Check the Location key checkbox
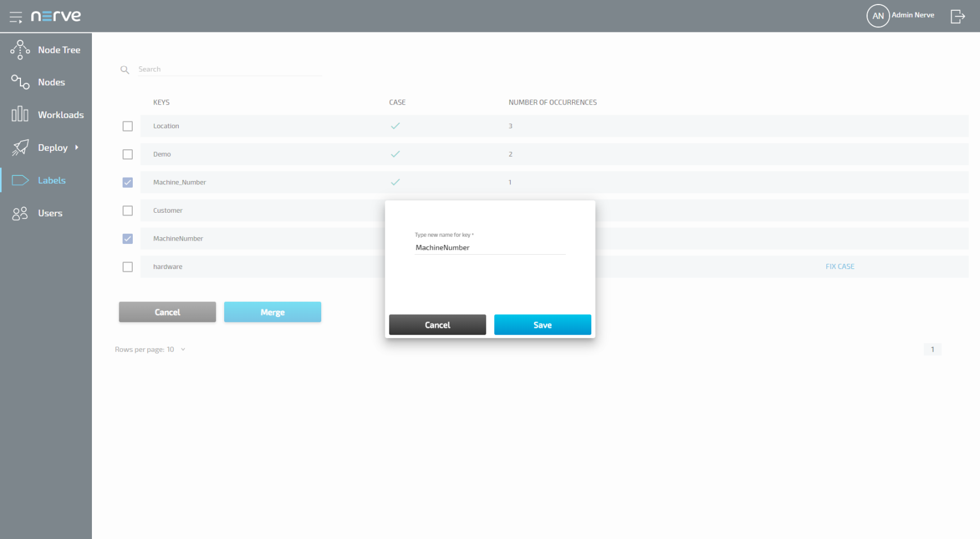Screen dimensions: 980x539 (x=128, y=126)
